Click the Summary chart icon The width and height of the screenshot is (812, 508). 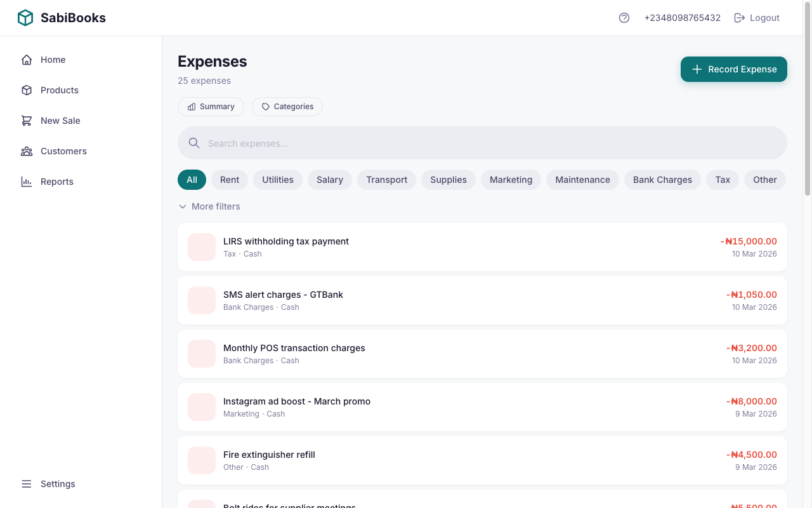192,106
